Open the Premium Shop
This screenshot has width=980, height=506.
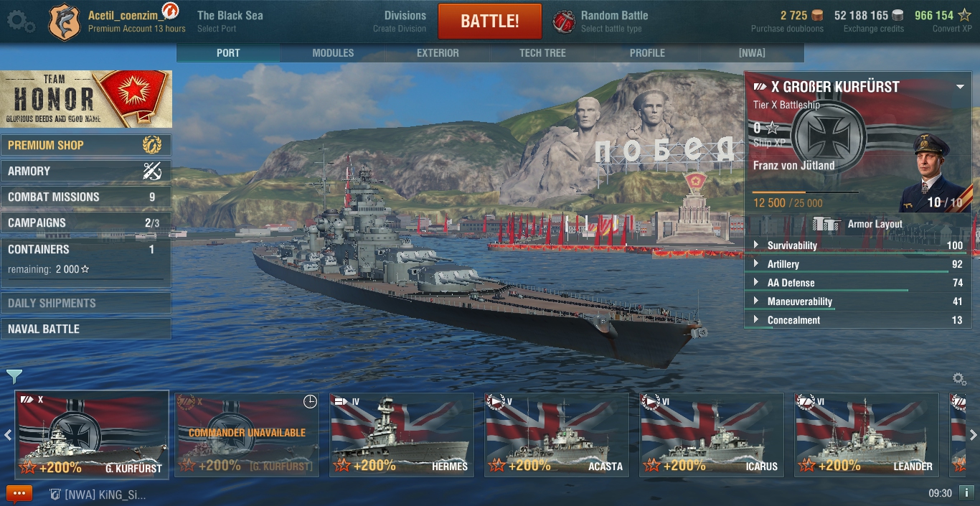(86, 145)
